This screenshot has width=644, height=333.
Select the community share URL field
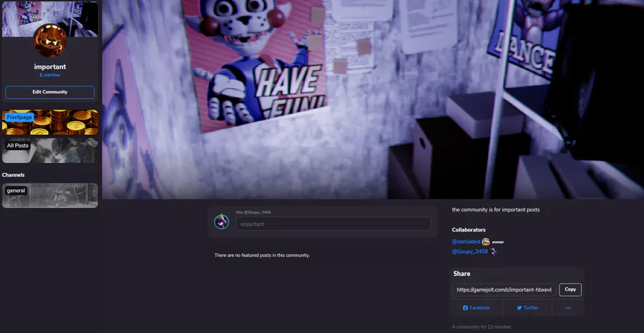tap(504, 290)
